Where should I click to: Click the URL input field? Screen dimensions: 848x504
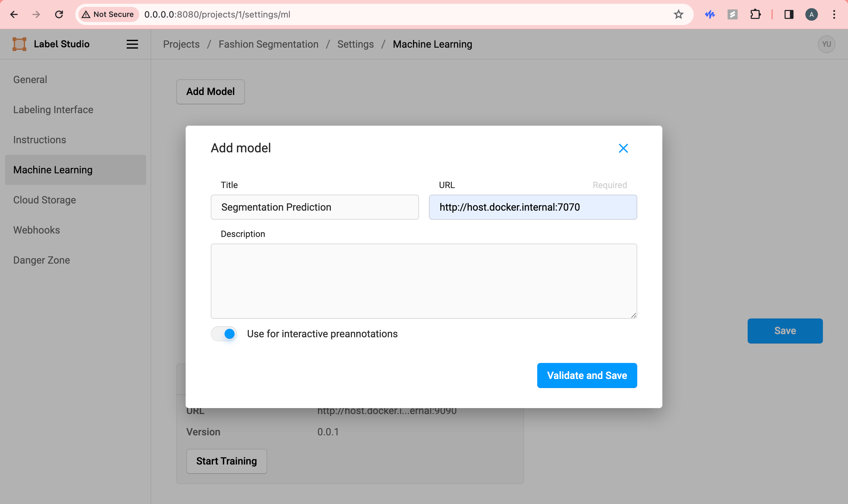click(533, 207)
